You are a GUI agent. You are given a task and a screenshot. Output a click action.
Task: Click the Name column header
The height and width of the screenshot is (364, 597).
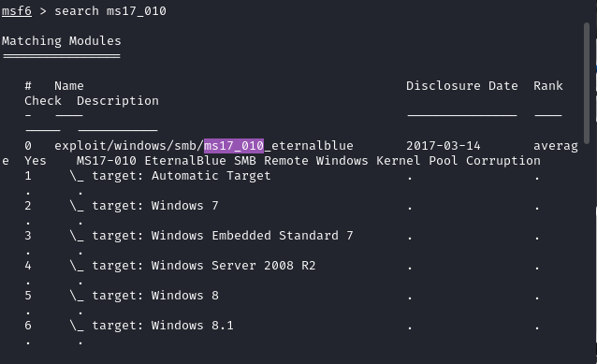coord(69,86)
